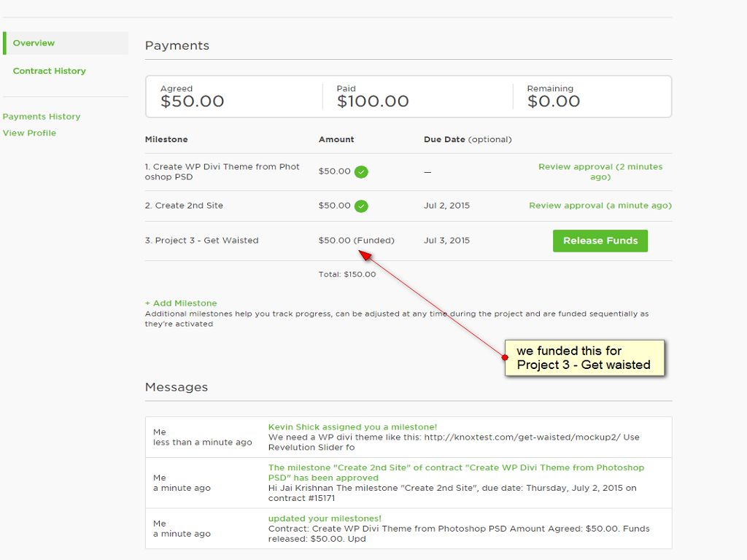Open Review approval (a minute ago) link
This screenshot has height=560, width=747.
click(600, 206)
